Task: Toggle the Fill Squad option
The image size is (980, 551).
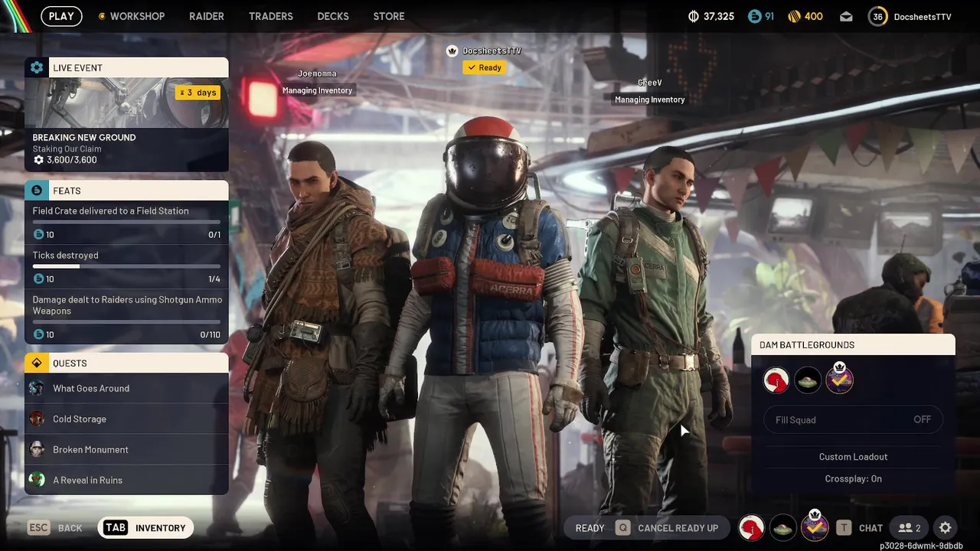Action: pos(853,419)
